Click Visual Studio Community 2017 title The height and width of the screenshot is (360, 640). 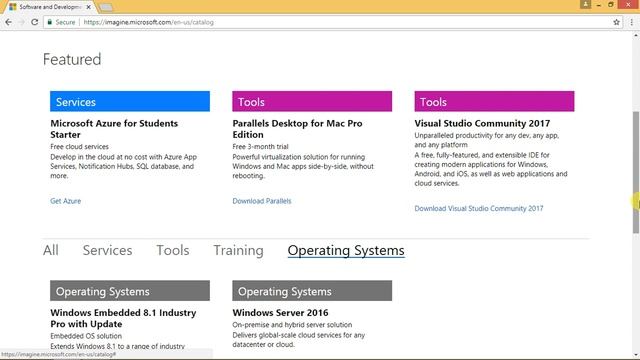point(482,123)
